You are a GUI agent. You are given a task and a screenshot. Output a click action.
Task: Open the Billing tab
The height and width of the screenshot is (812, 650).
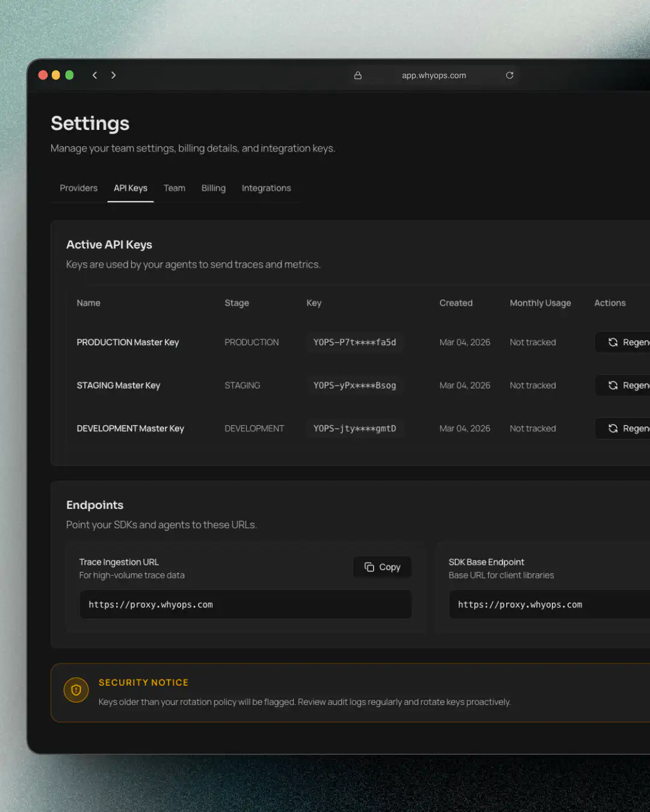coord(214,188)
